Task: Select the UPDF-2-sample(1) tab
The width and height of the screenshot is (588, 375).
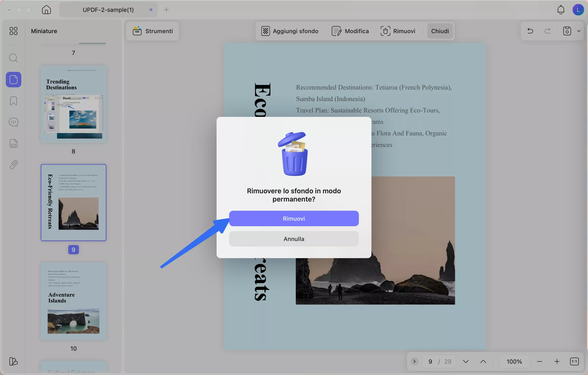Action: point(108,10)
